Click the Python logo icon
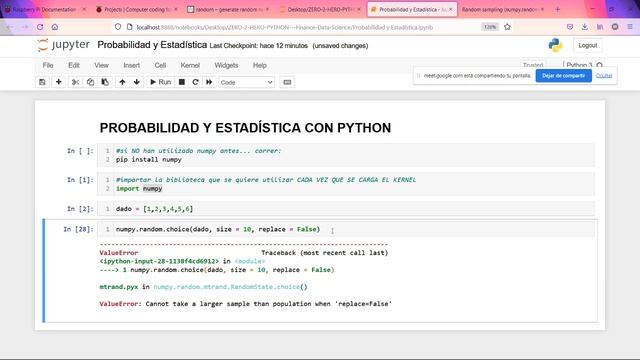The image size is (640, 360). [x=555, y=45]
